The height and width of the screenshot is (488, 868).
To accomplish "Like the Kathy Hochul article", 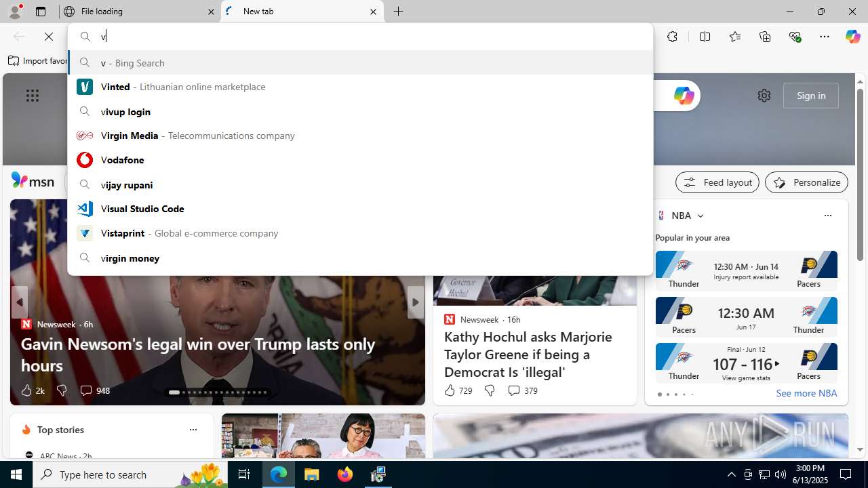I will [x=458, y=390].
